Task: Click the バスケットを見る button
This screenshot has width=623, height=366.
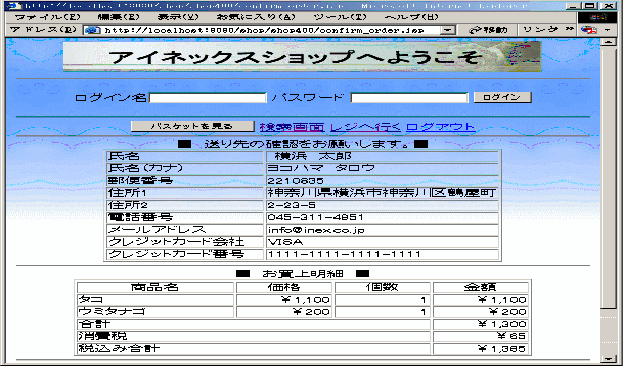Action: (x=193, y=126)
